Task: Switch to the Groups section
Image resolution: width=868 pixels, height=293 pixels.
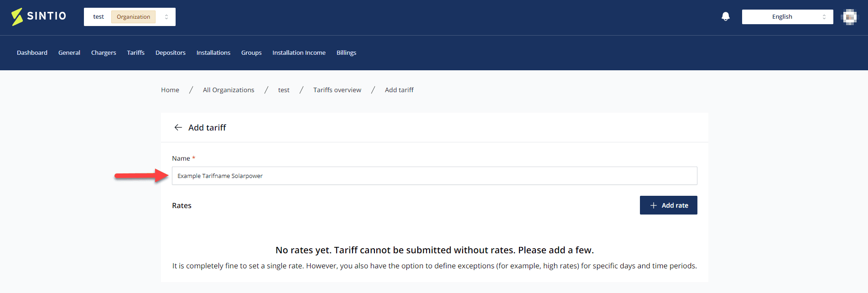Action: click(x=251, y=52)
